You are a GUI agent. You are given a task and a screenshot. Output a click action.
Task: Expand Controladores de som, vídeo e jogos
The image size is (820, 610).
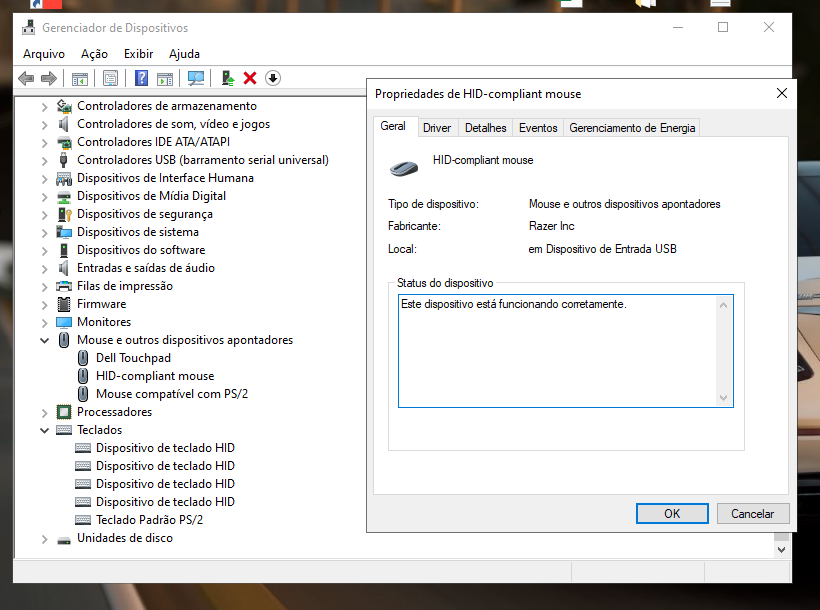click(44, 125)
